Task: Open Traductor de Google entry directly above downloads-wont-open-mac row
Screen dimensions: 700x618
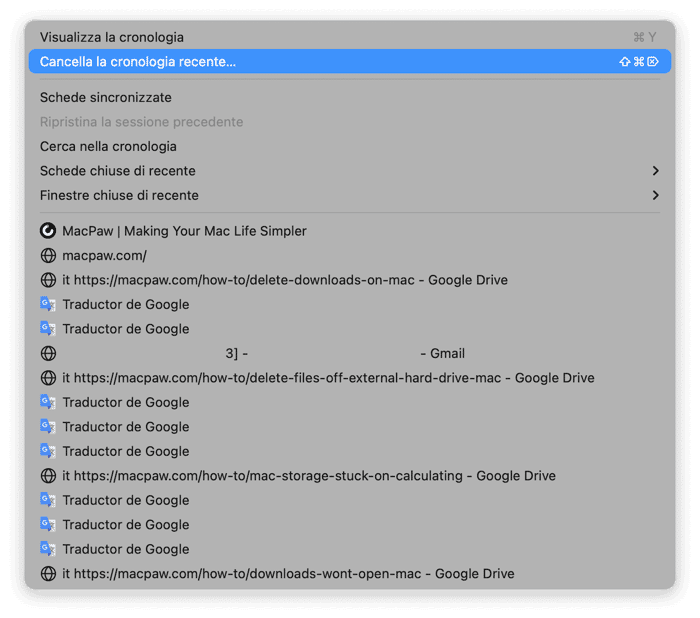Action: 350,549
